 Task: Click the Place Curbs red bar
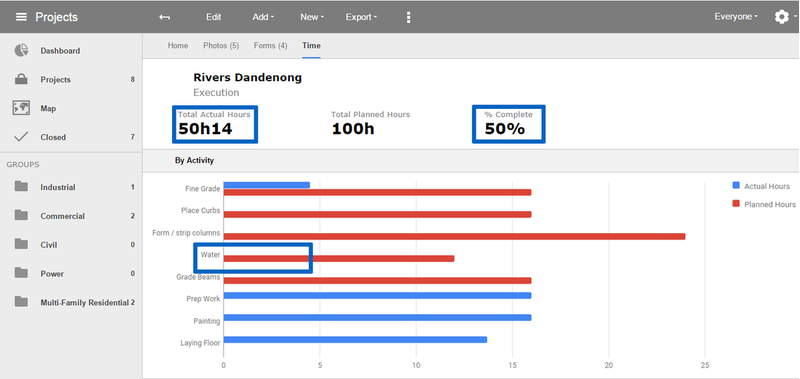click(377, 214)
